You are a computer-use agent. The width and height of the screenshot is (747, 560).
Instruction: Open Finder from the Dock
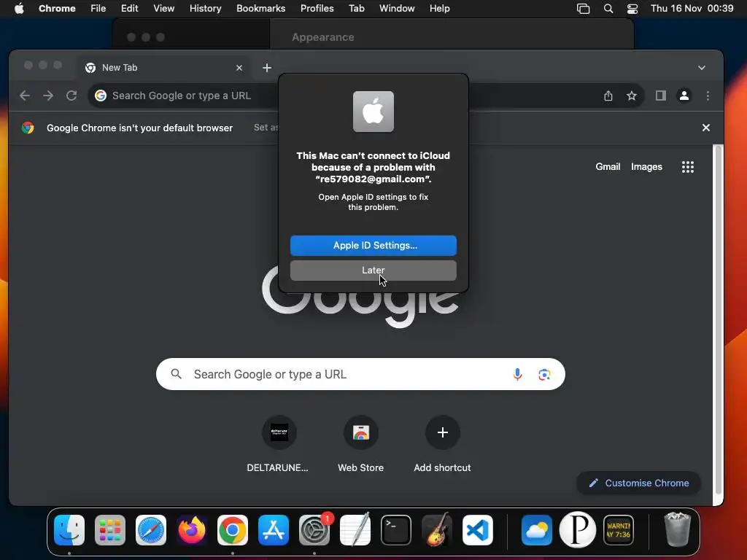69,530
